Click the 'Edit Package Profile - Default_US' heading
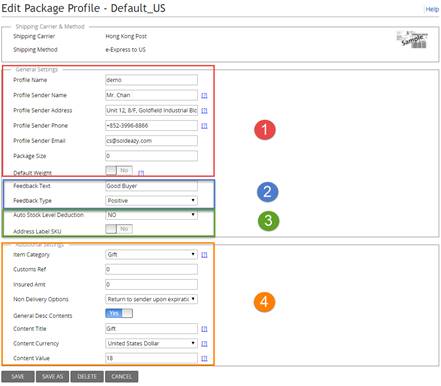 (x=83, y=8)
